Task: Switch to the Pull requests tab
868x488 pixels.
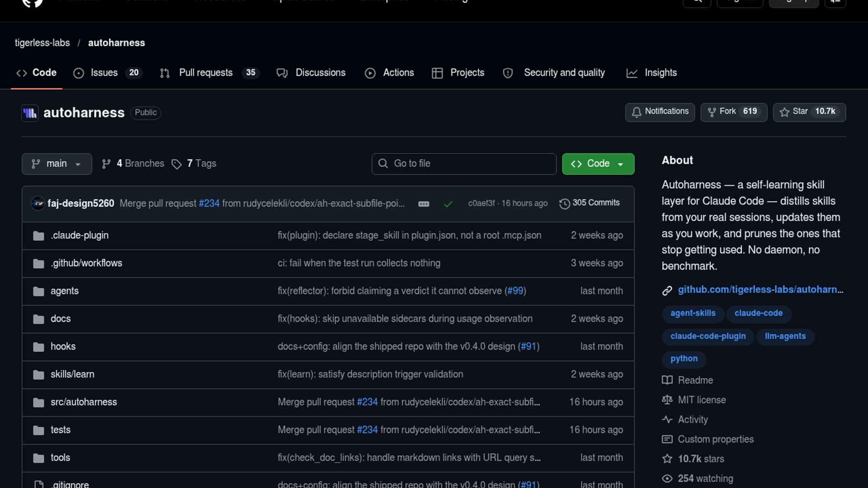Action: pyautogui.click(x=209, y=73)
